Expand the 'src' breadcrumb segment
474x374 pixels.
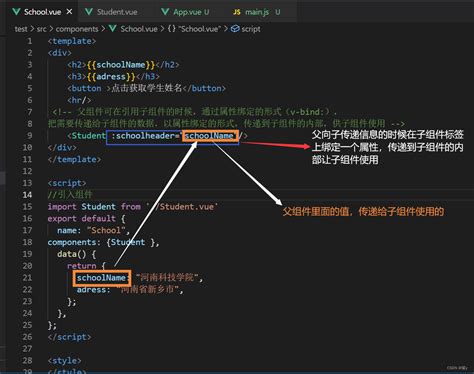[x=41, y=29]
